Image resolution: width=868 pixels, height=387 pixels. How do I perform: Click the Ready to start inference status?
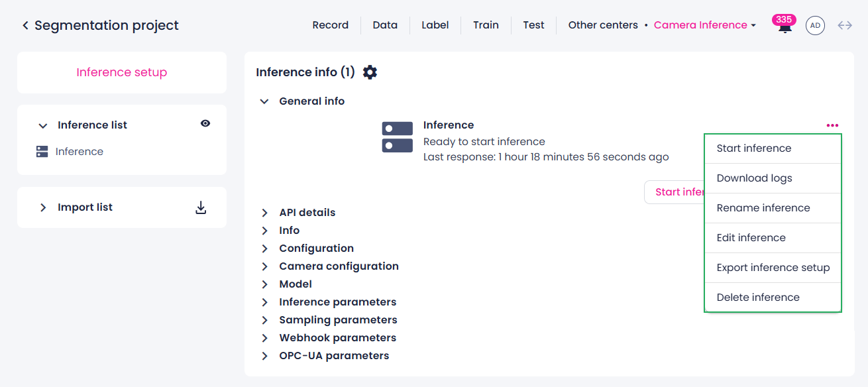484,142
